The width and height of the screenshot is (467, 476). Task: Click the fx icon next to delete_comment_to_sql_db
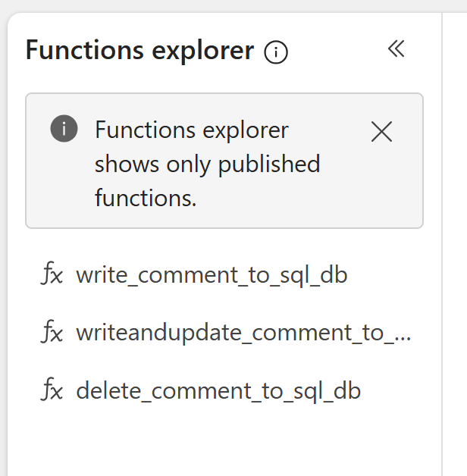pos(52,391)
